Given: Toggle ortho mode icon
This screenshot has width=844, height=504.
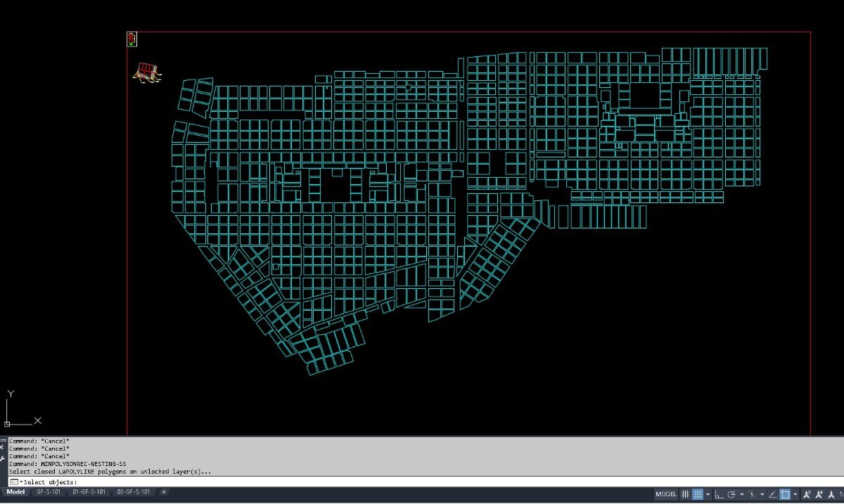Looking at the screenshot, I should tap(719, 494).
